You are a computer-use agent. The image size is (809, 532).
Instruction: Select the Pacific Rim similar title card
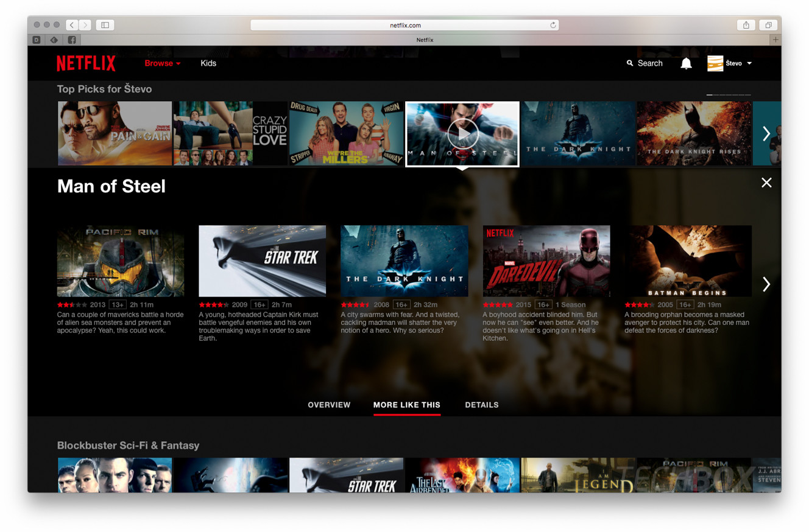[x=121, y=261]
